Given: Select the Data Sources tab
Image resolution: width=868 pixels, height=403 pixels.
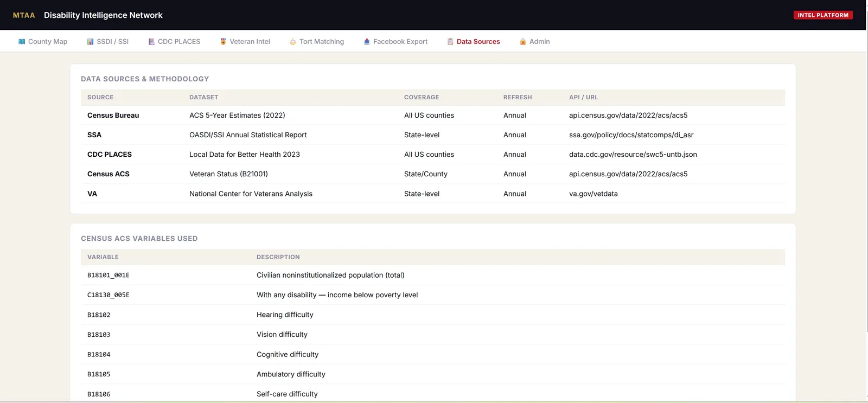Looking at the screenshot, I should (474, 42).
